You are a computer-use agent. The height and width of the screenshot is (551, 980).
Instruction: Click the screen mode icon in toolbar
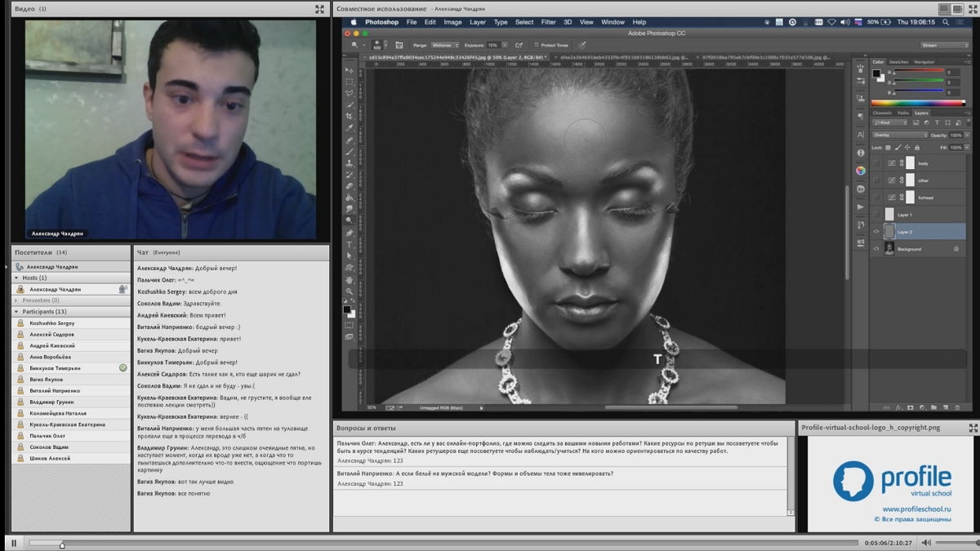pos(350,335)
